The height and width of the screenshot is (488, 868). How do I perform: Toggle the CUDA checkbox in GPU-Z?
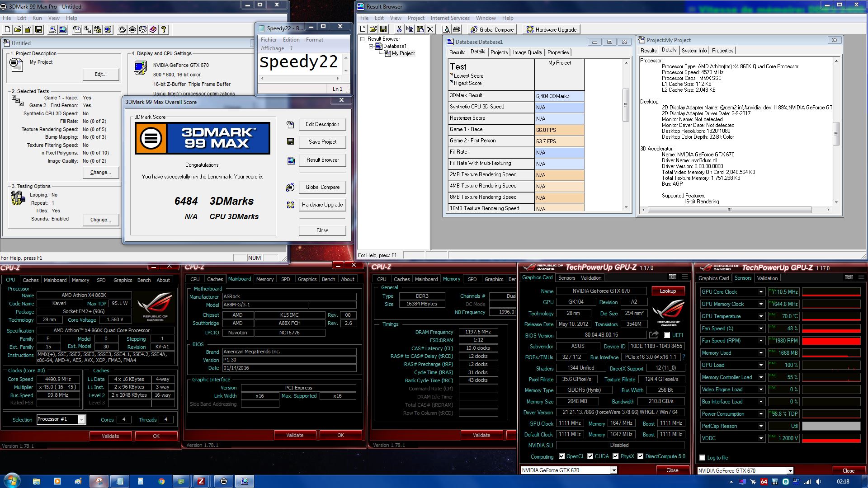[x=590, y=456]
